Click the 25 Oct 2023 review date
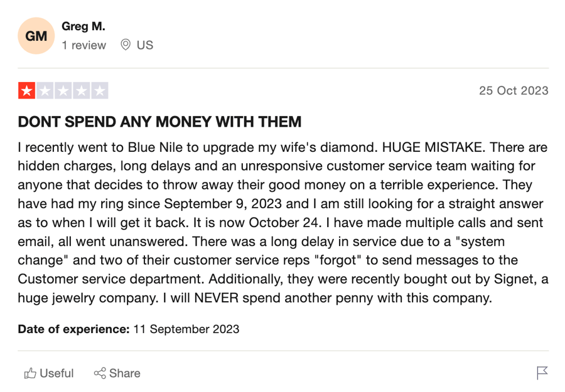The image size is (565, 392). pos(514,90)
